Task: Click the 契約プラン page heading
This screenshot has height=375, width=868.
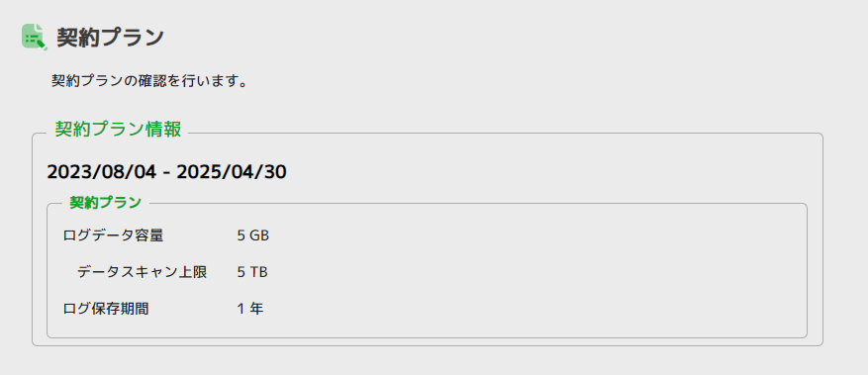Action: coord(110,38)
